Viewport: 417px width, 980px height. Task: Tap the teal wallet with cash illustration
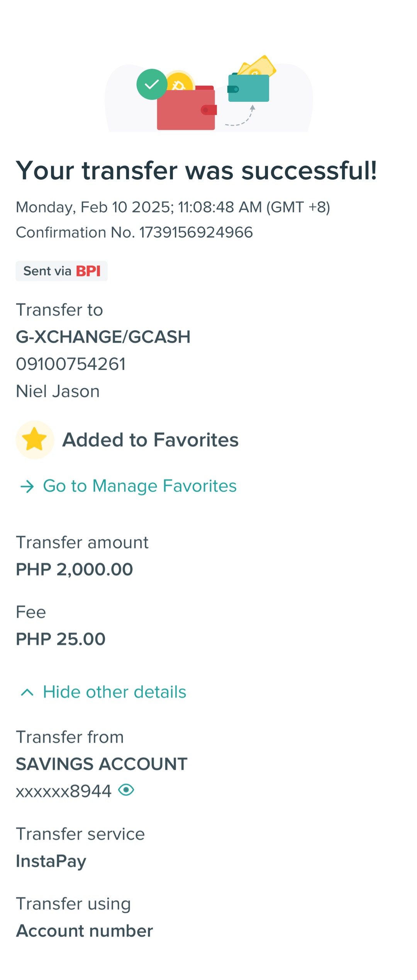click(249, 88)
